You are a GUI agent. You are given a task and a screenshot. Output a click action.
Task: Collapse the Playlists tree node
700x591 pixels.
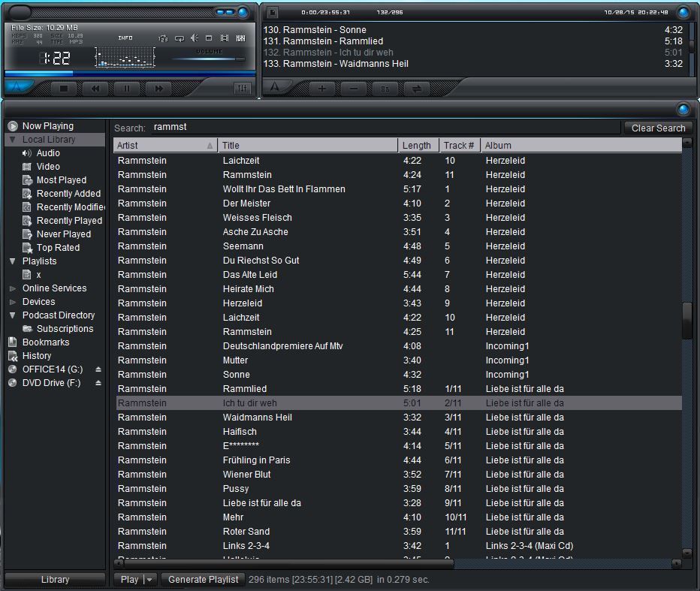tap(13, 261)
